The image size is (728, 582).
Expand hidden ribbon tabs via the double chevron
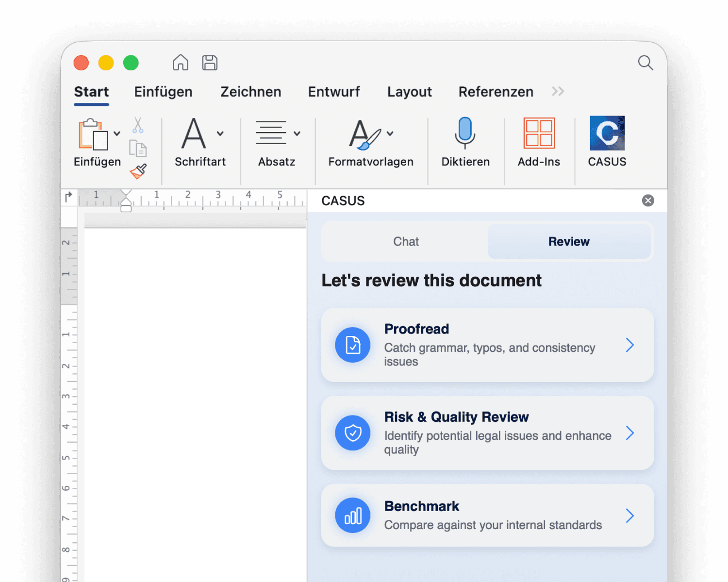pos(557,91)
